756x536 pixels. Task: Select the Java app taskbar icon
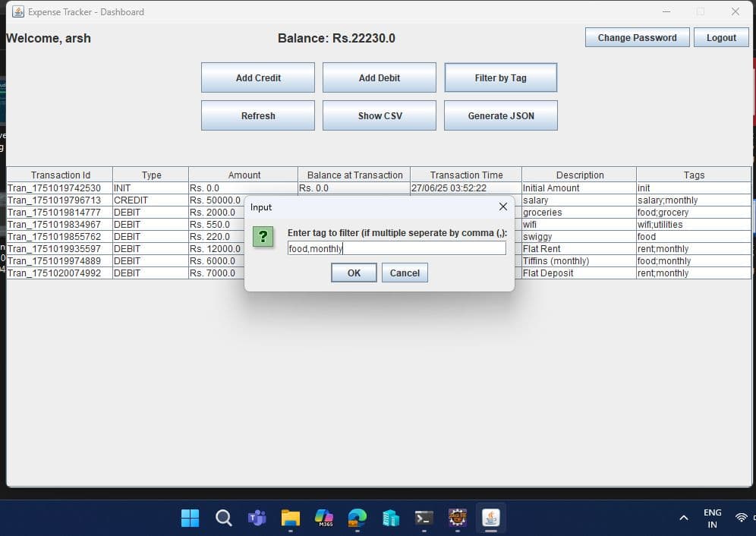click(x=491, y=518)
